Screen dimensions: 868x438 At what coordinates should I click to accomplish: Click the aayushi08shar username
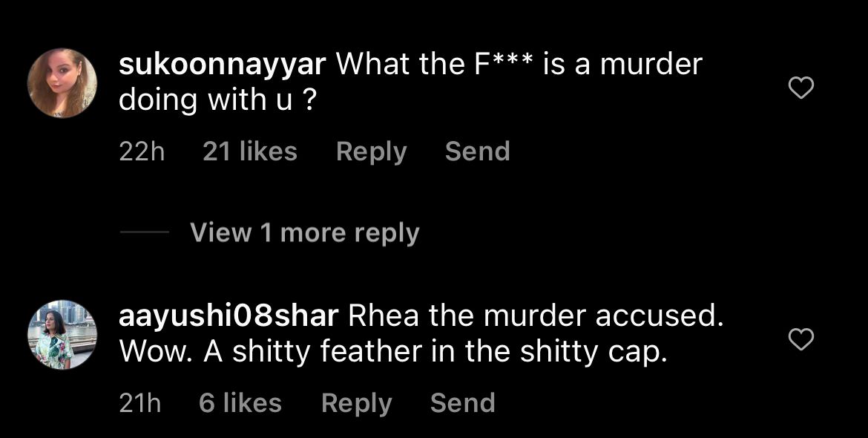(x=228, y=316)
